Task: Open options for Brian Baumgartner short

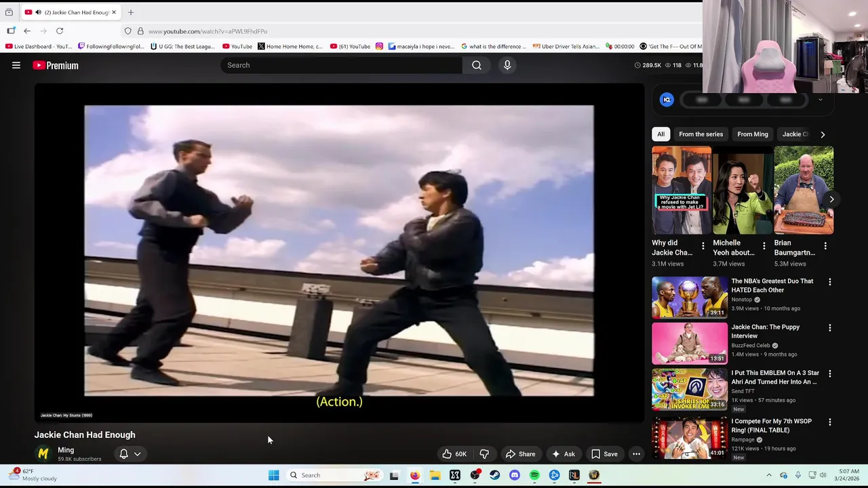Action: coord(825,246)
